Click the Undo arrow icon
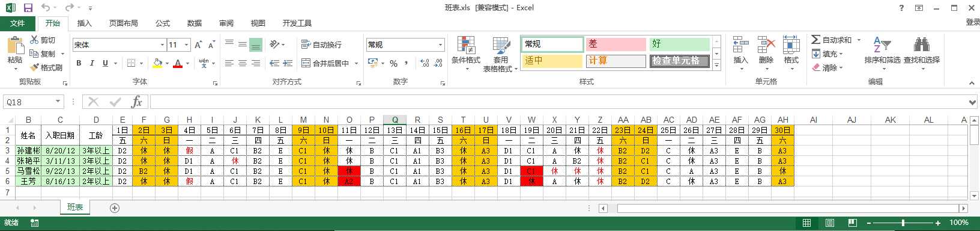Viewport: 980px width, 231px height. click(x=46, y=8)
